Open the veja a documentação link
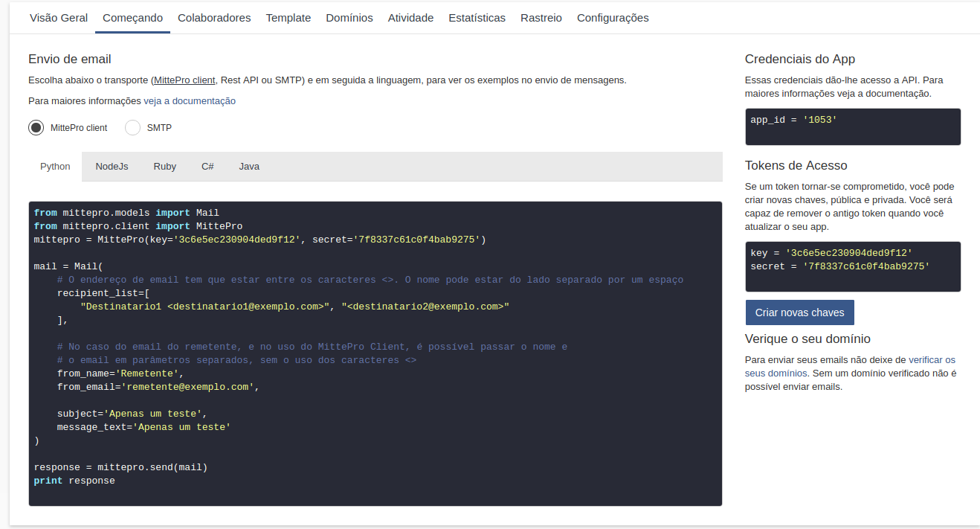980x529 pixels. (190, 101)
